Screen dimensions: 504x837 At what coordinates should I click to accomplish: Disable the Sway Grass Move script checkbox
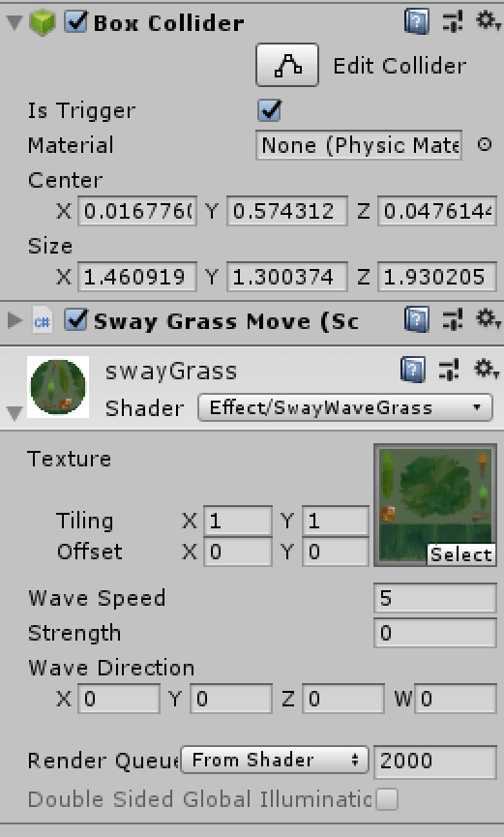(75, 320)
